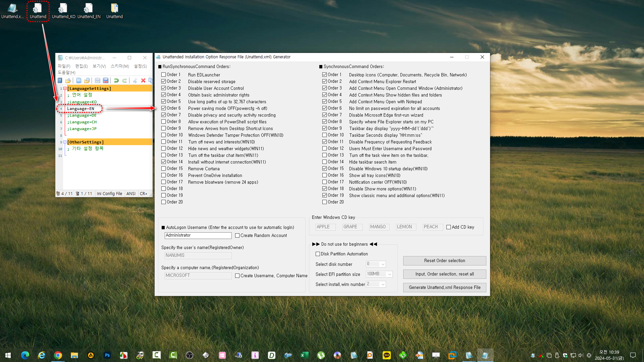Open the 파일(F) menu
The height and width of the screenshot is (362, 644).
(64, 66)
